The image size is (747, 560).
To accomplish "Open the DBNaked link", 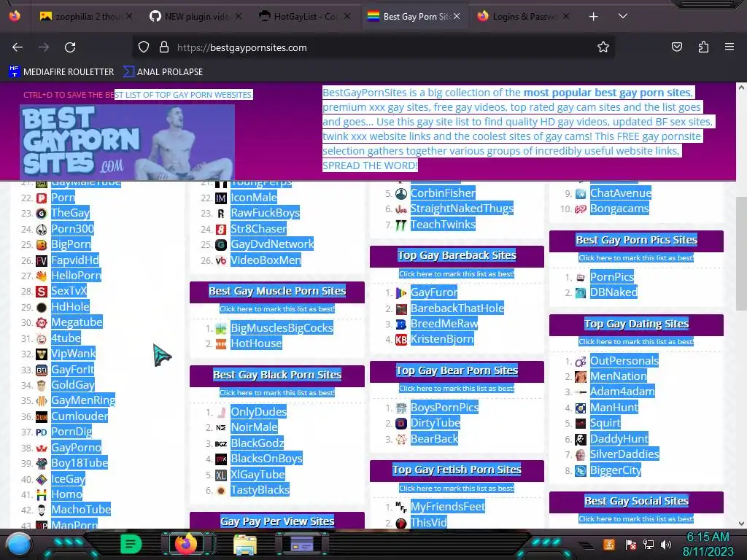I will pos(613,292).
